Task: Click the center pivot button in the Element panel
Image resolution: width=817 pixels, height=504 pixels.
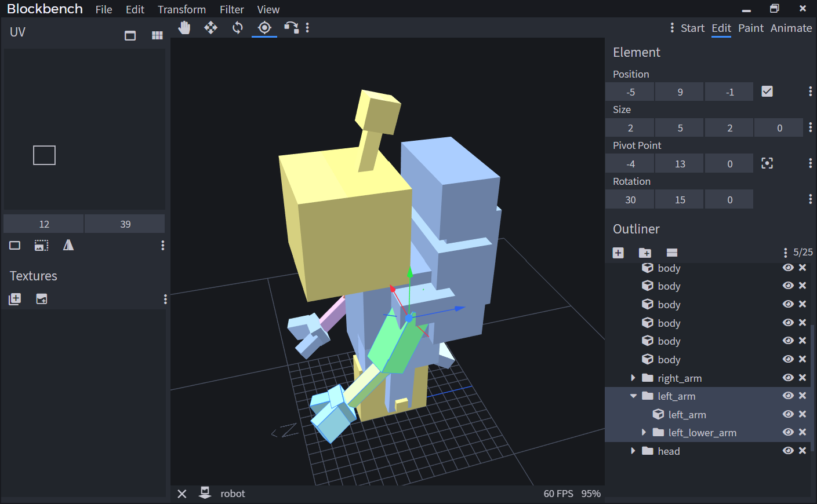Action: (x=767, y=163)
